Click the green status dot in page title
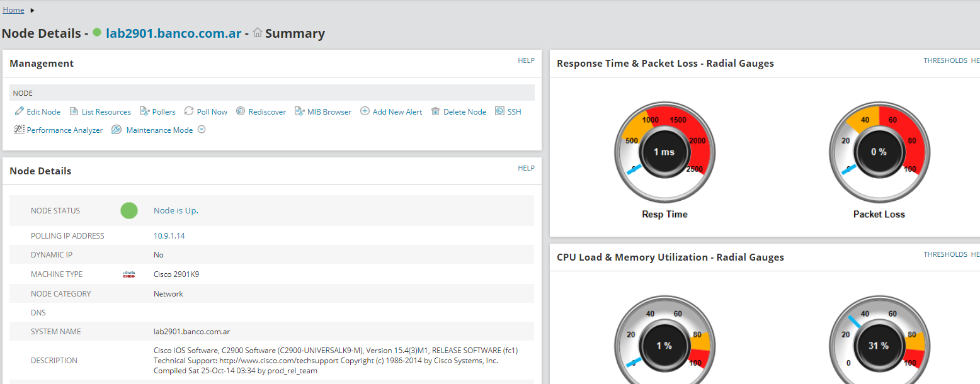This screenshot has width=980, height=384. tap(97, 32)
